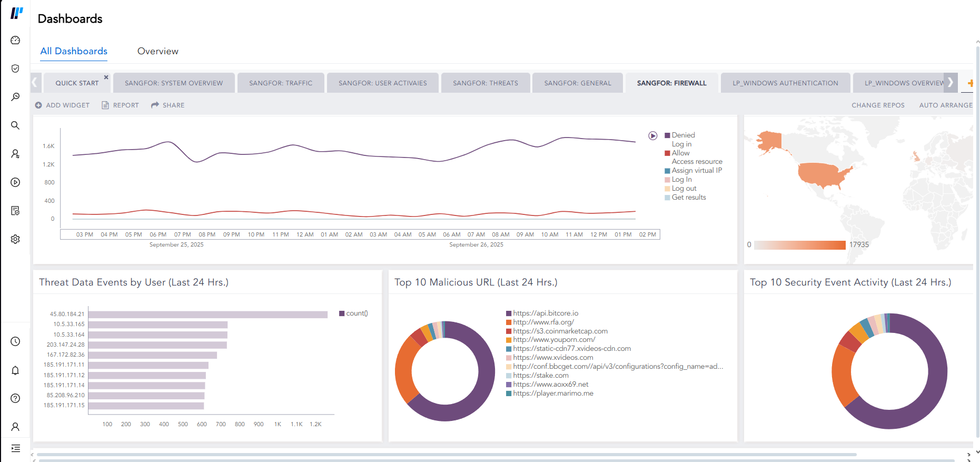Toggle Assign virtual IP legend entry
The image size is (980, 462).
696,171
